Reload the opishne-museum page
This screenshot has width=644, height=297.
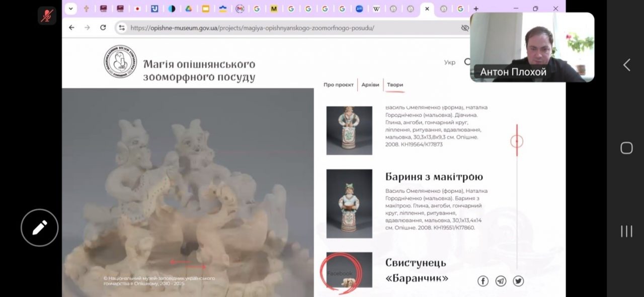click(x=103, y=28)
